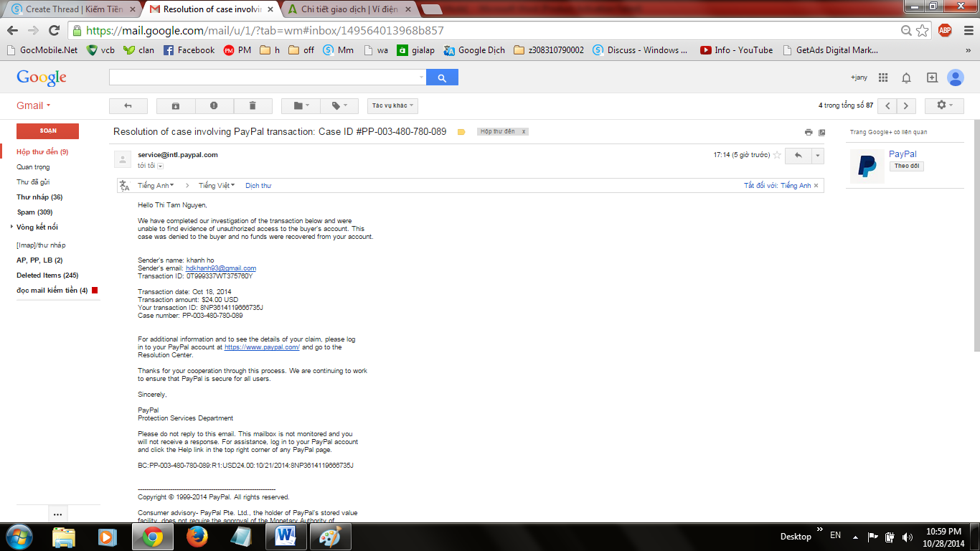Viewport: 980px width, 551px height.
Task: Open the Gmail product dropdown
Action: click(x=34, y=105)
